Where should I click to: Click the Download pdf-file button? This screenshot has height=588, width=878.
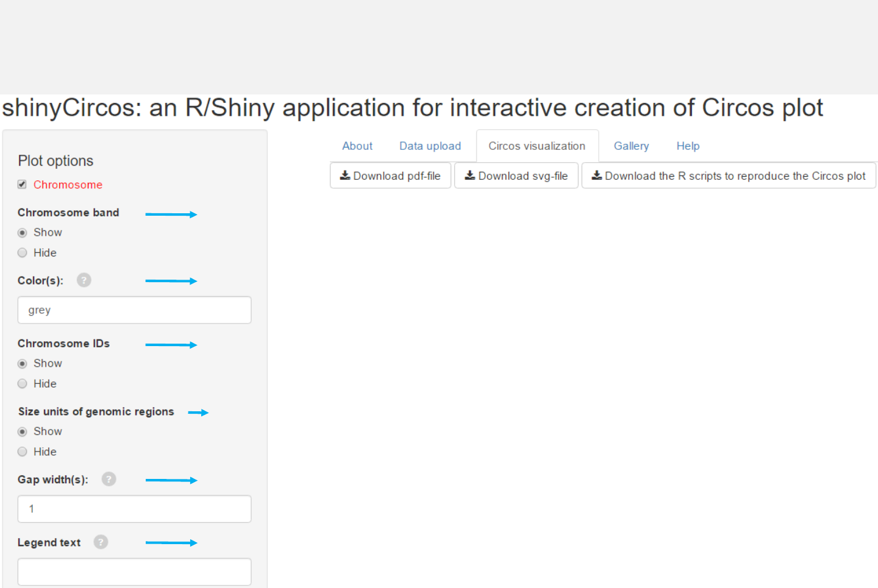pyautogui.click(x=390, y=175)
